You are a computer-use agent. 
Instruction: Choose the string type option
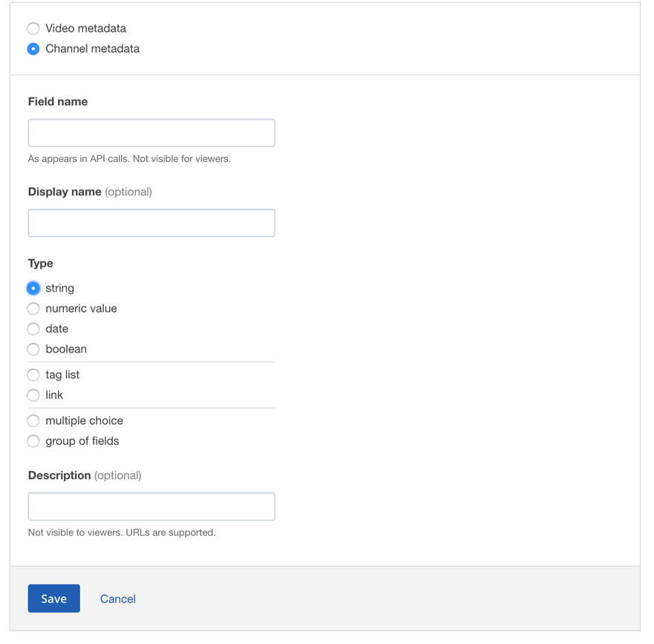33,288
